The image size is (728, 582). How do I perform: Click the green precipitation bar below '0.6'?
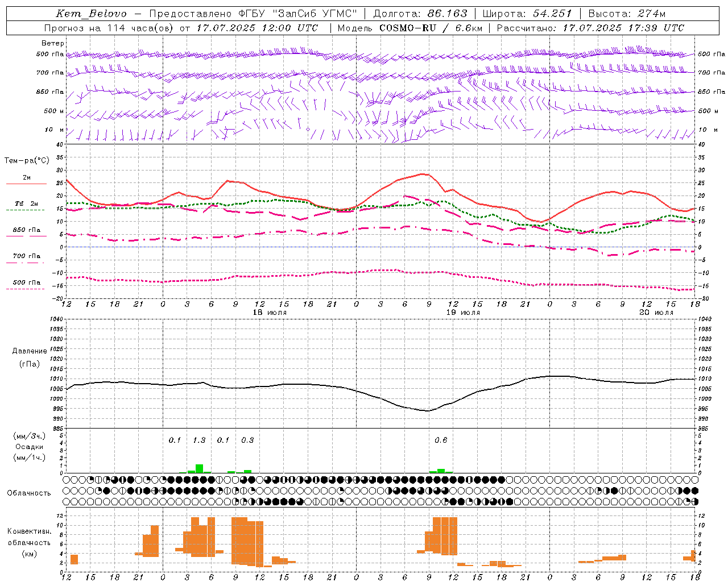pos(441,471)
